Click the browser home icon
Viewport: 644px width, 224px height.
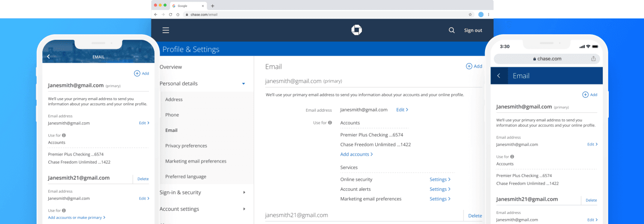pyautogui.click(x=178, y=15)
